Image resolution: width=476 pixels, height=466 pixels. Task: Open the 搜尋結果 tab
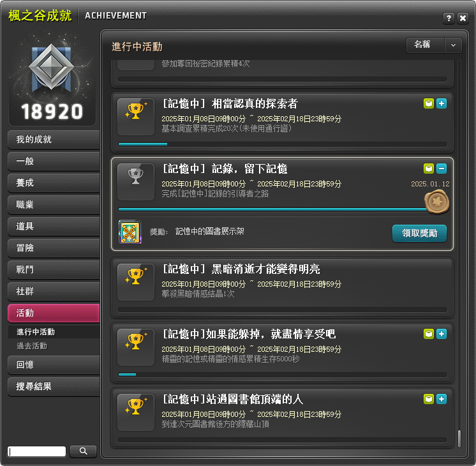tap(54, 386)
